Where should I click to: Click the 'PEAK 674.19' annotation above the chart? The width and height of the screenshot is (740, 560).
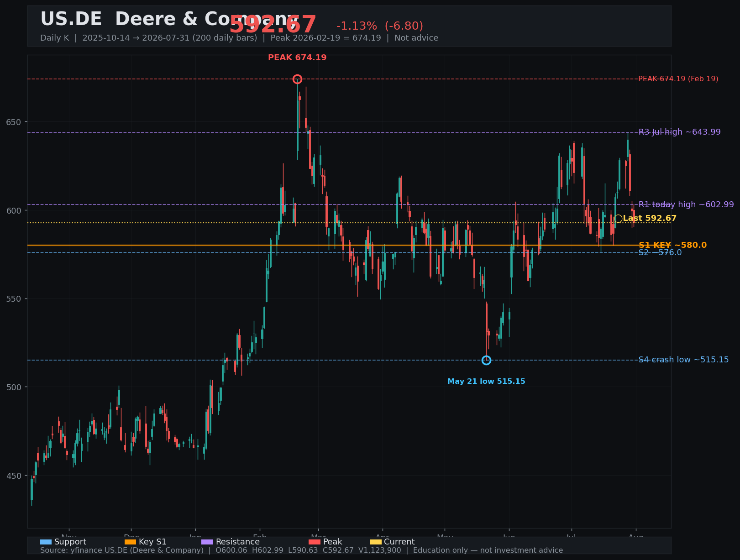click(297, 58)
